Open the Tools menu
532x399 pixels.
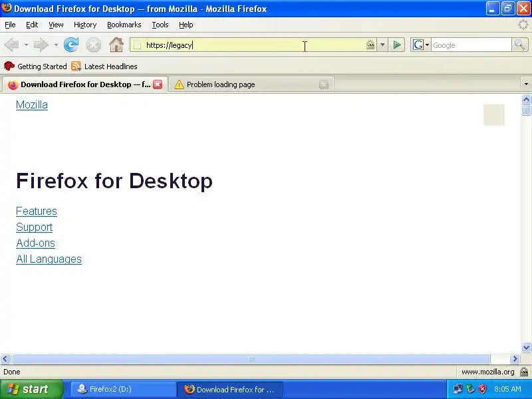(x=160, y=25)
